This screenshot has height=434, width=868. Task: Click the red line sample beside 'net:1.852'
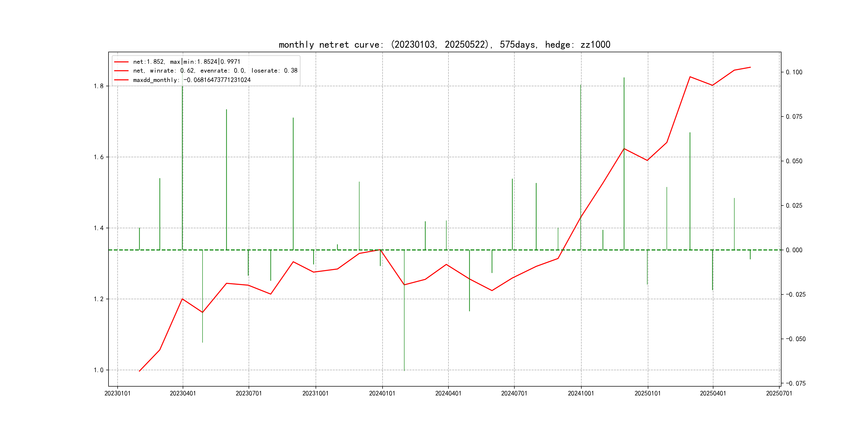point(121,62)
